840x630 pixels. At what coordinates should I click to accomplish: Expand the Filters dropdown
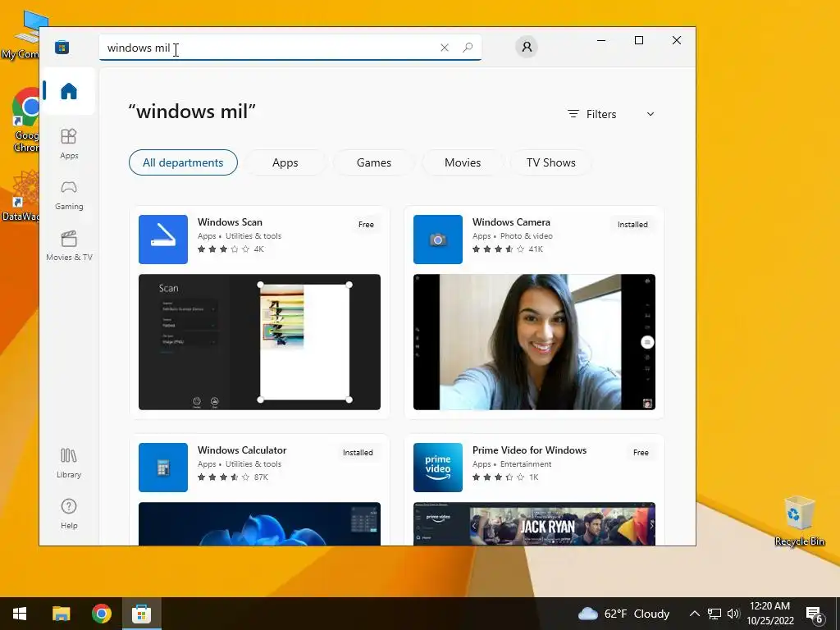[611, 114]
